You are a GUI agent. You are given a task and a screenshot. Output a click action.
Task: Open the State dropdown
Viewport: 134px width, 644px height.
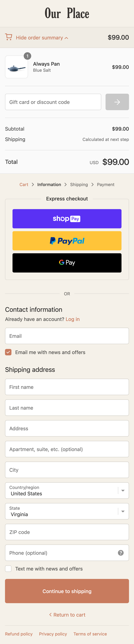pos(67,511)
